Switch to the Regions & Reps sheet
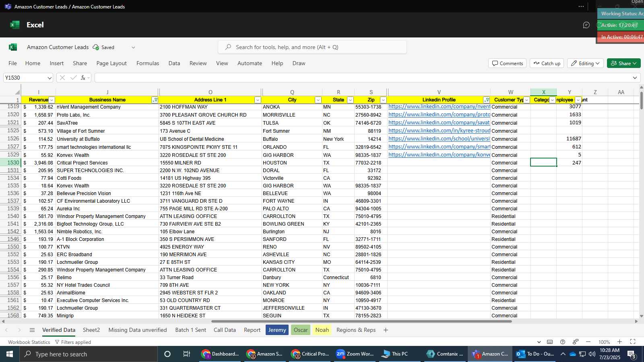The height and width of the screenshot is (362, 644). point(356,330)
